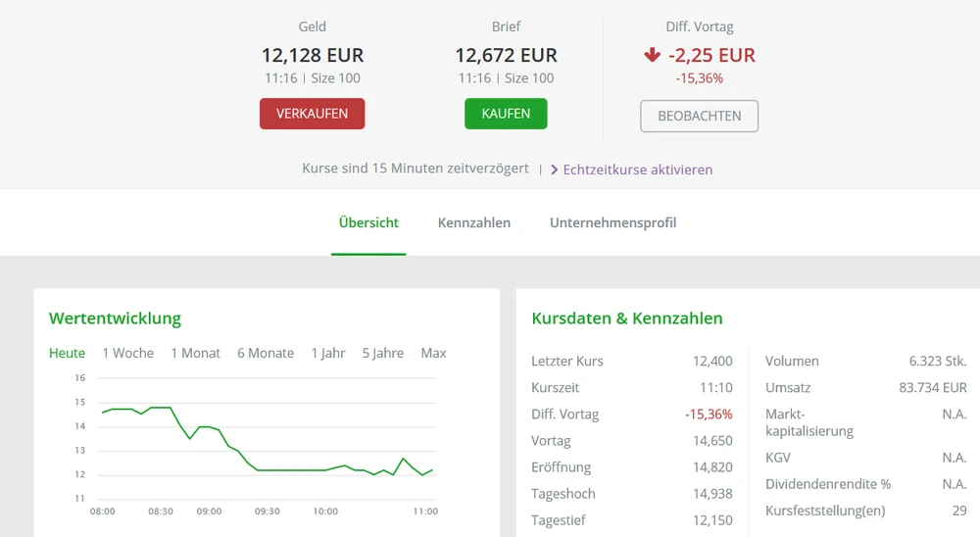Click the red down-arrow price change icon
Screen dimensions: 980x537
click(x=653, y=56)
